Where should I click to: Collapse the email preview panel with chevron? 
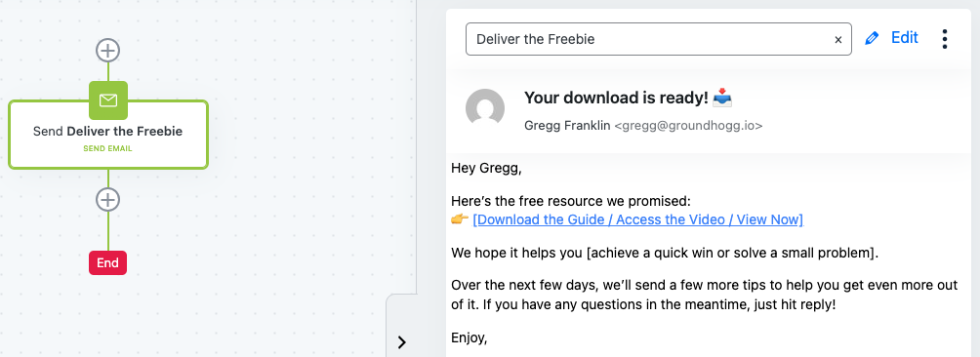(401, 342)
